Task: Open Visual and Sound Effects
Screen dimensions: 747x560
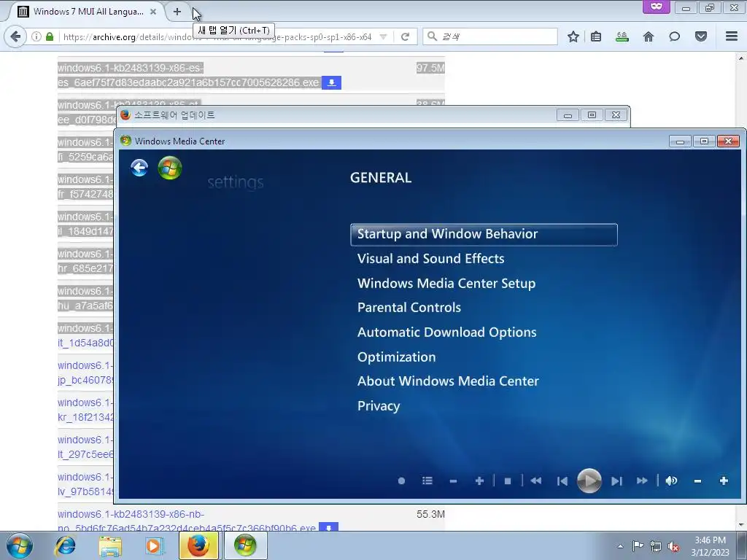Action: [430, 259]
